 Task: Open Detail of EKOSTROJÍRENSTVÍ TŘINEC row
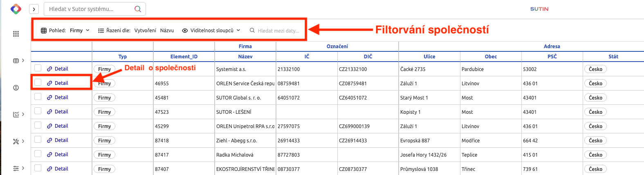pyautogui.click(x=61, y=169)
